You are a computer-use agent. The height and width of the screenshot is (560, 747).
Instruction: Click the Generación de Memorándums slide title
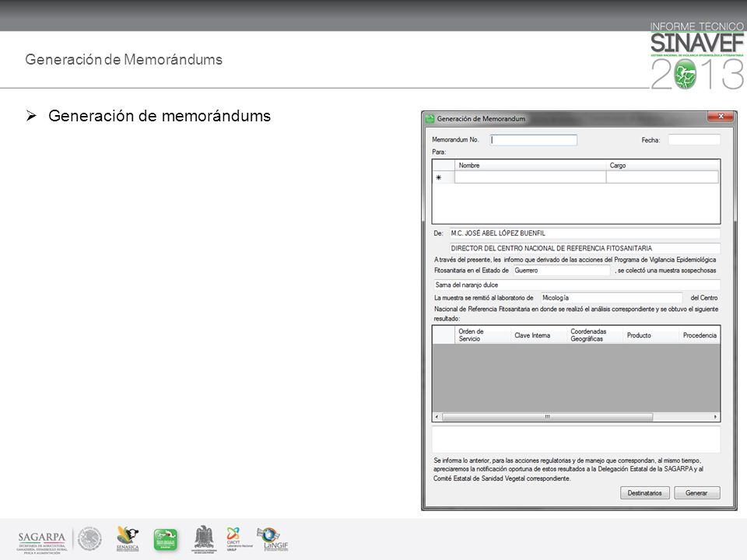click(124, 60)
